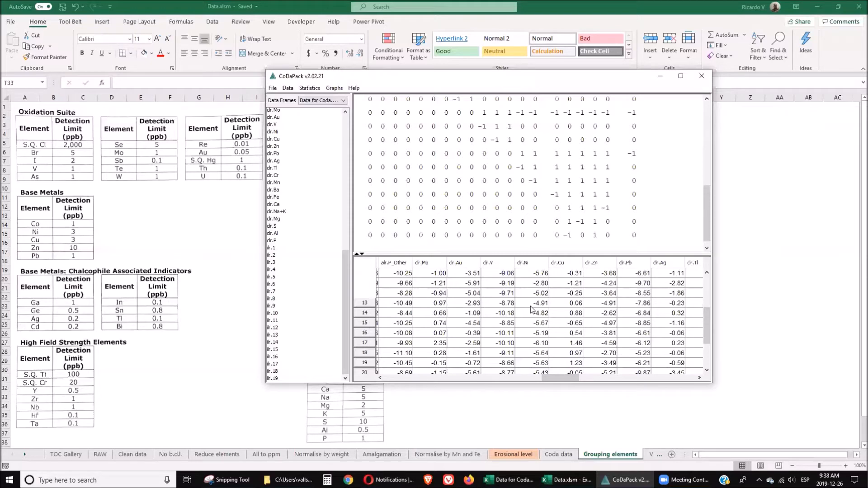Apply Percent Style
This screenshot has width=868, height=488.
point(325,53)
